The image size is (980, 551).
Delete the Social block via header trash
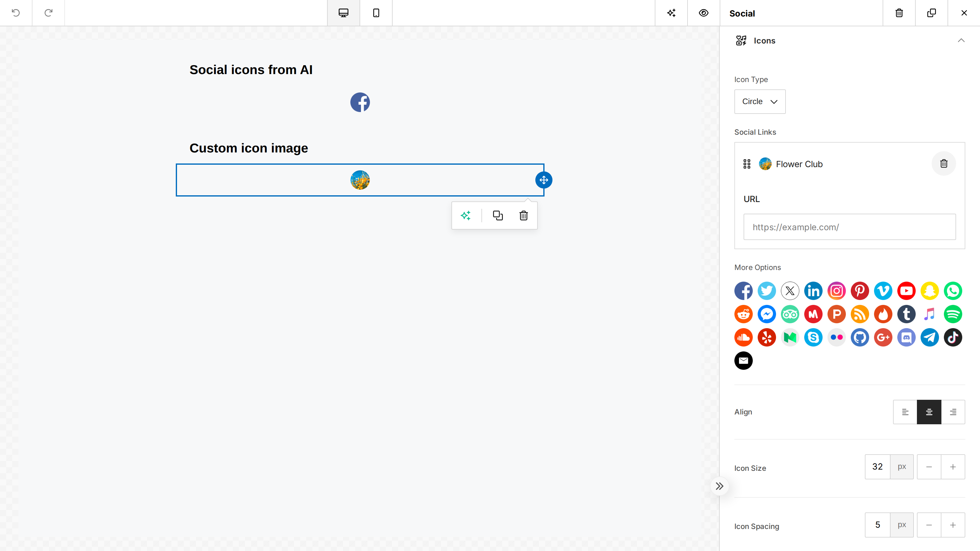[x=899, y=13]
